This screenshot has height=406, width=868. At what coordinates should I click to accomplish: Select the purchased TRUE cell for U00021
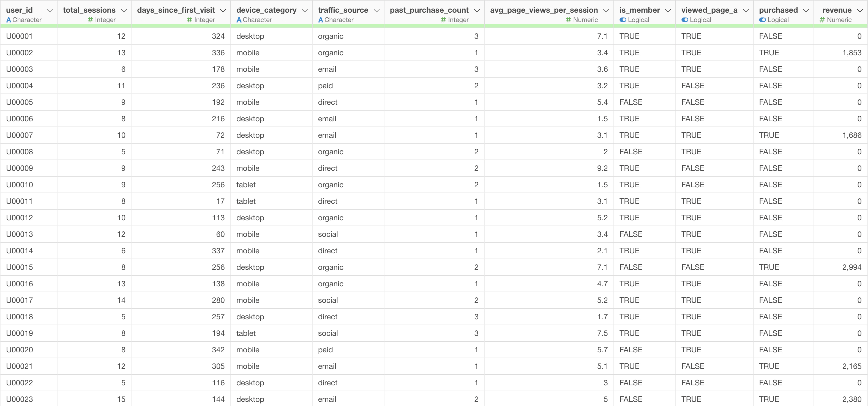[x=769, y=366]
